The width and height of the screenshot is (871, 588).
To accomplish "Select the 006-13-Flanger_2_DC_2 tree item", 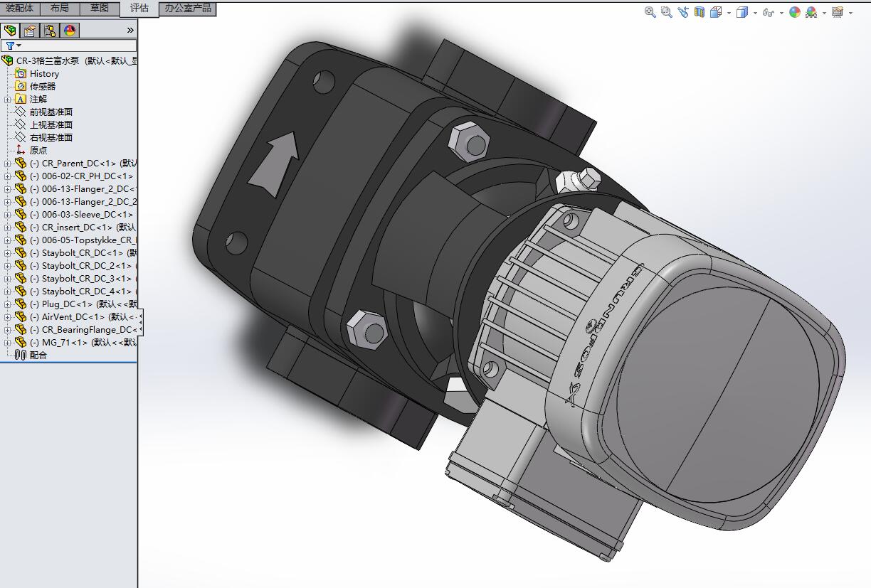I will coord(83,201).
